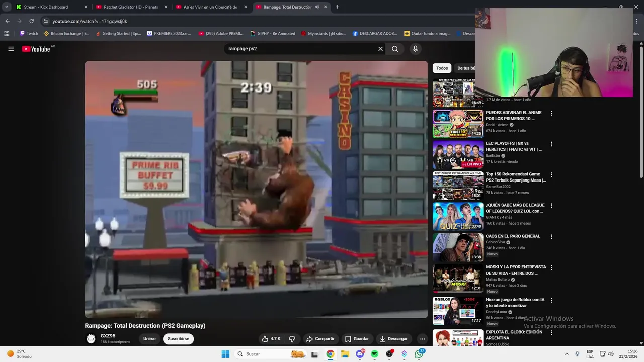Click the Unirse membership button
This screenshot has width=644, height=362.
(x=149, y=339)
